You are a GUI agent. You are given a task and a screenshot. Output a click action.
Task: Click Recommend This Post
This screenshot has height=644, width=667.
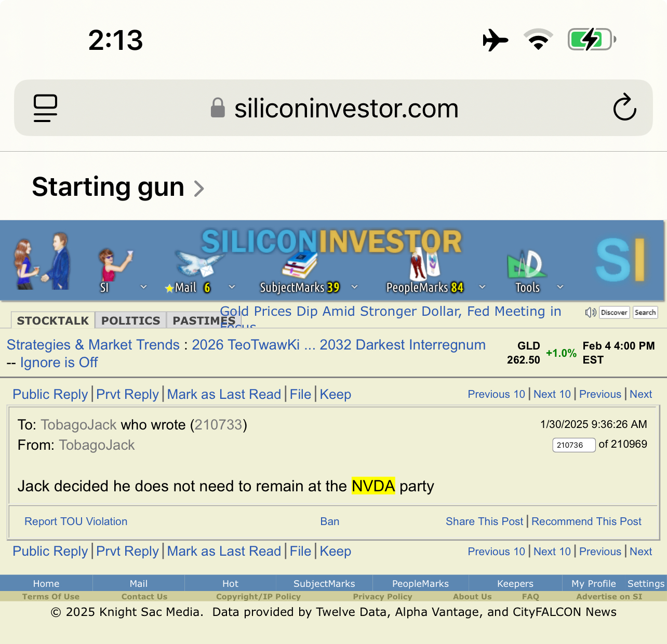586,521
